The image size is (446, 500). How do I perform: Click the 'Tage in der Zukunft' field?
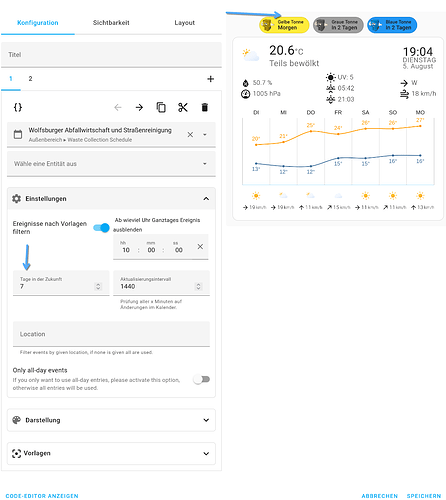[61, 283]
